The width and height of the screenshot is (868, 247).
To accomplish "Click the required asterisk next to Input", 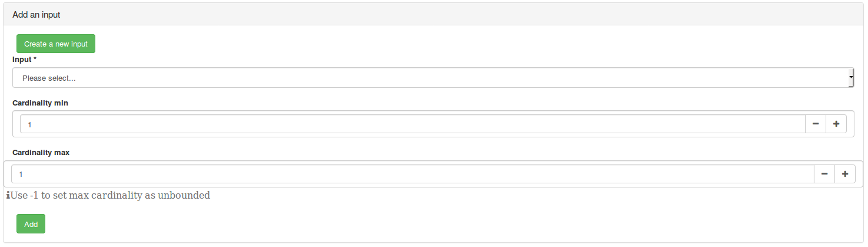I will click(x=35, y=60).
